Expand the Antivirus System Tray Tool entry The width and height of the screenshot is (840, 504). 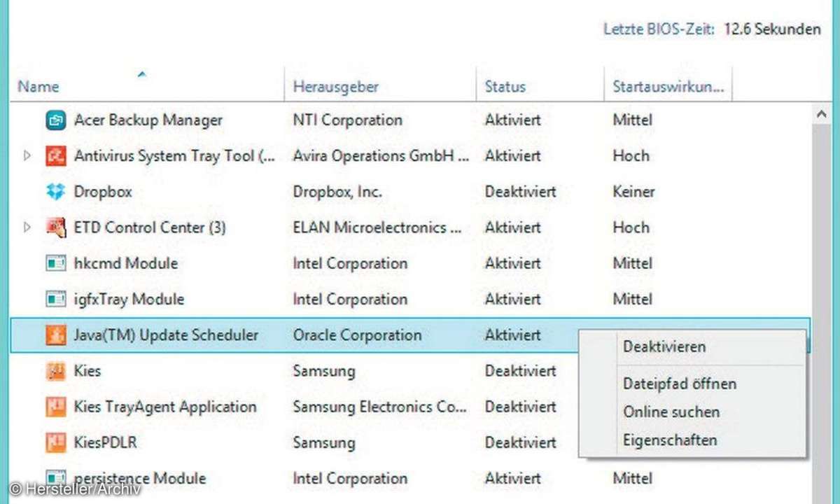coord(27,156)
